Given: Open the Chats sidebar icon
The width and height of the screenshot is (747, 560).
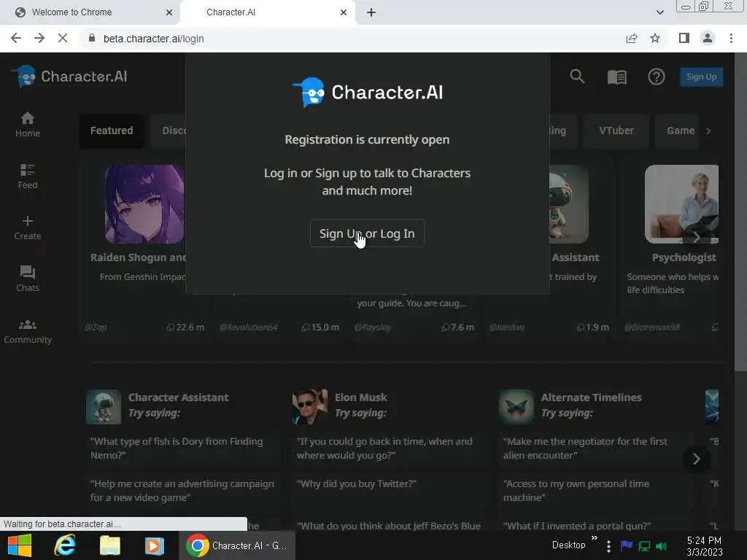Looking at the screenshot, I should coord(28,279).
